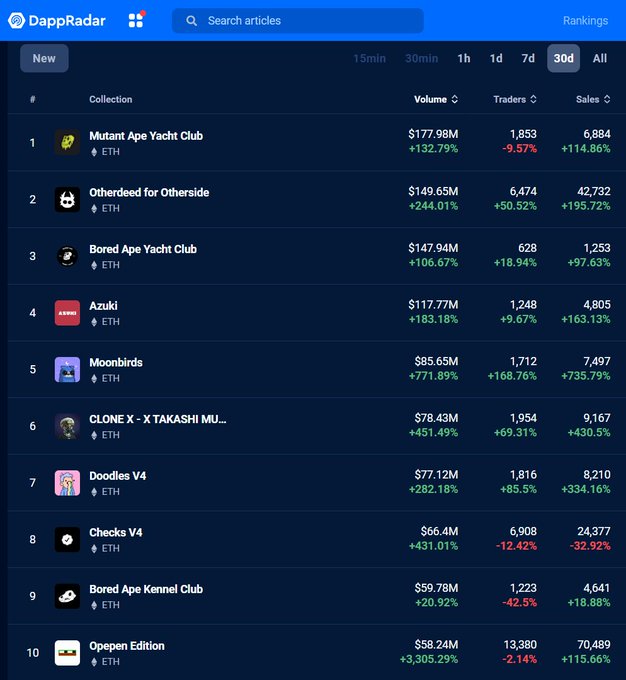Click the Azuki collection icon

coord(67,313)
